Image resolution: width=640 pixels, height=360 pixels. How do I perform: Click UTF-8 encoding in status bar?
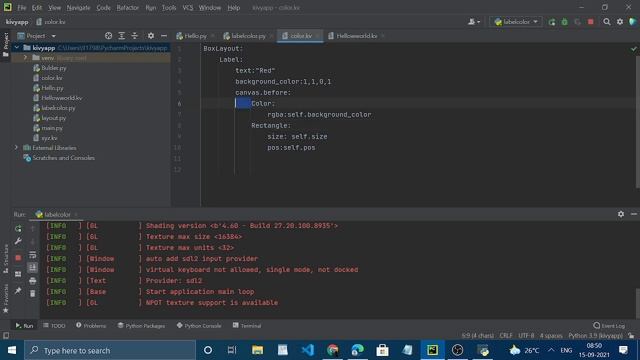point(526,336)
